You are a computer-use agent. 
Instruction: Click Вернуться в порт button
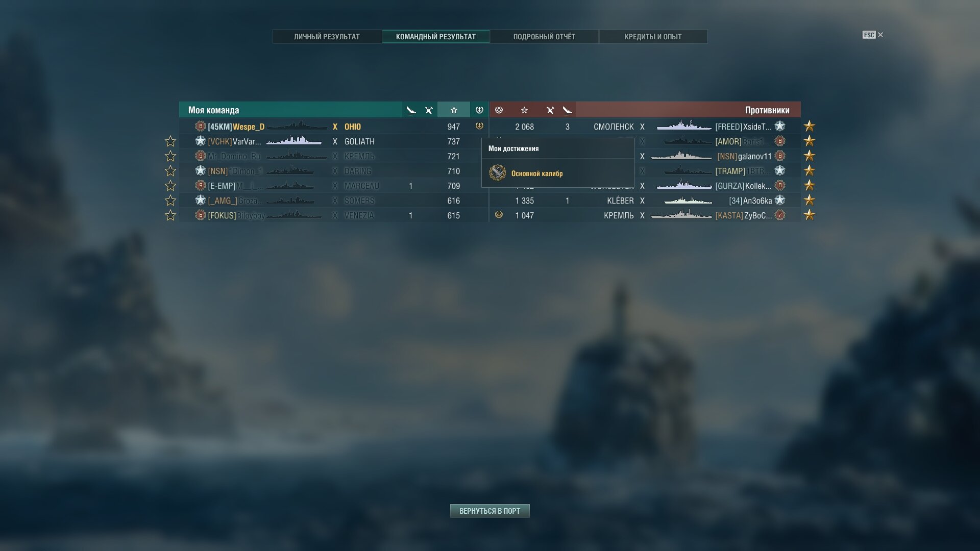tap(490, 511)
